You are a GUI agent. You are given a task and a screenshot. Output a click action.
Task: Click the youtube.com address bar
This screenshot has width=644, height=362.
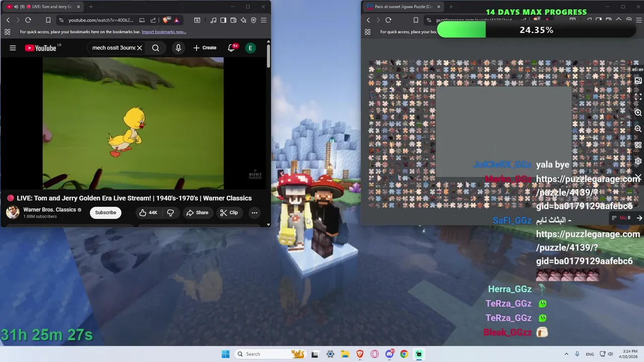[101, 20]
